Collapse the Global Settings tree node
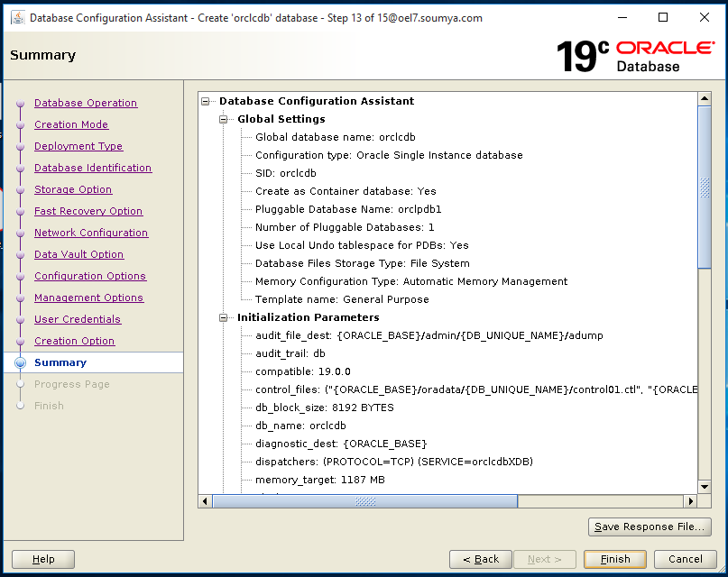 [224, 119]
